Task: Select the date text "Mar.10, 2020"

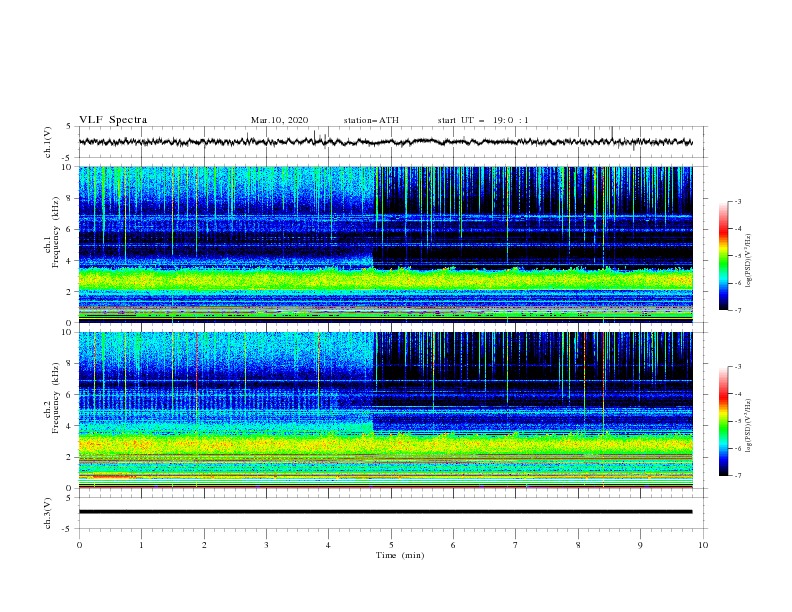Action: tap(279, 120)
